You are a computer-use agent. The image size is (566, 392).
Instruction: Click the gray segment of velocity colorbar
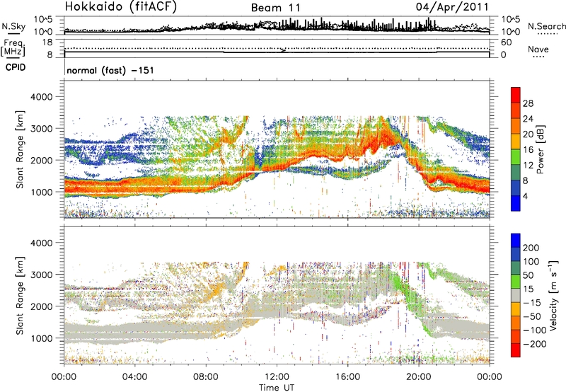(x=516, y=296)
